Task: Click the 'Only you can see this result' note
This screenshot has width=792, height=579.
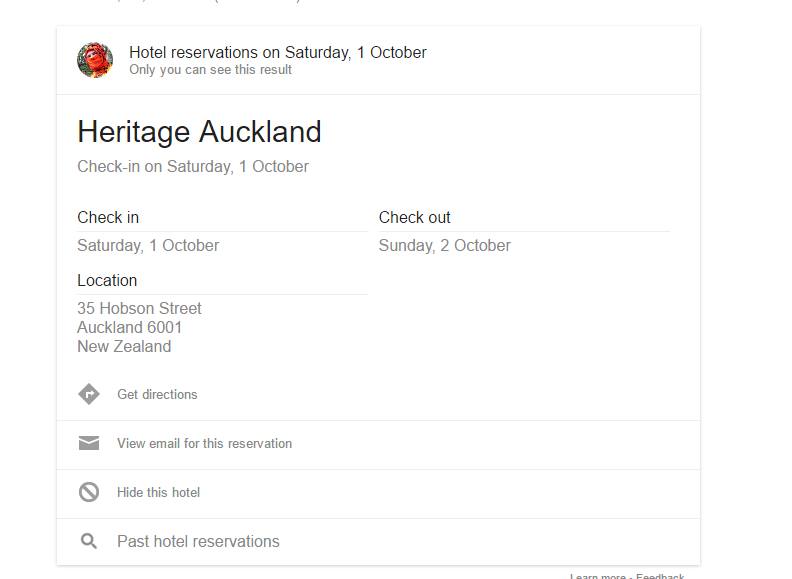Action: coord(210,70)
